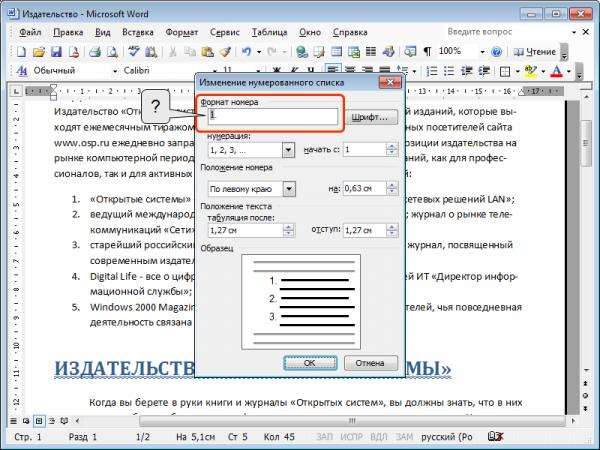This screenshot has height=450, width=600.
Task: Run the spelling check (ABC) icon
Action: click(x=134, y=52)
